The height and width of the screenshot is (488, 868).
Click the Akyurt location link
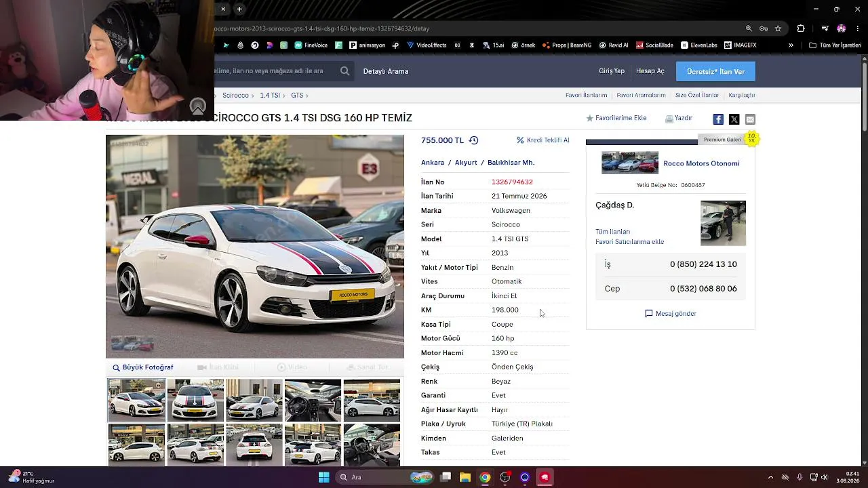[466, 163]
